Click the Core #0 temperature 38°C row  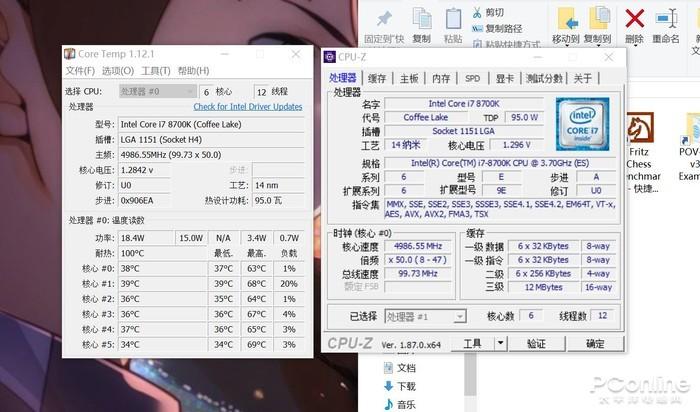162,269
